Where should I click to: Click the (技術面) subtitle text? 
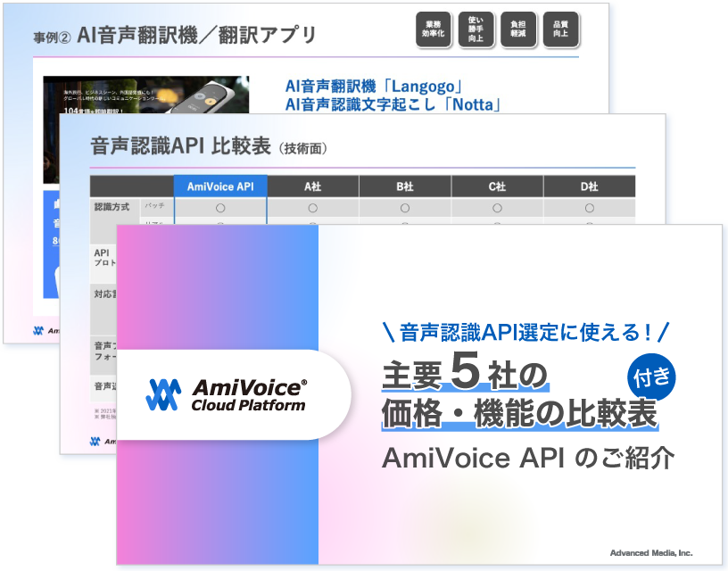(302, 149)
